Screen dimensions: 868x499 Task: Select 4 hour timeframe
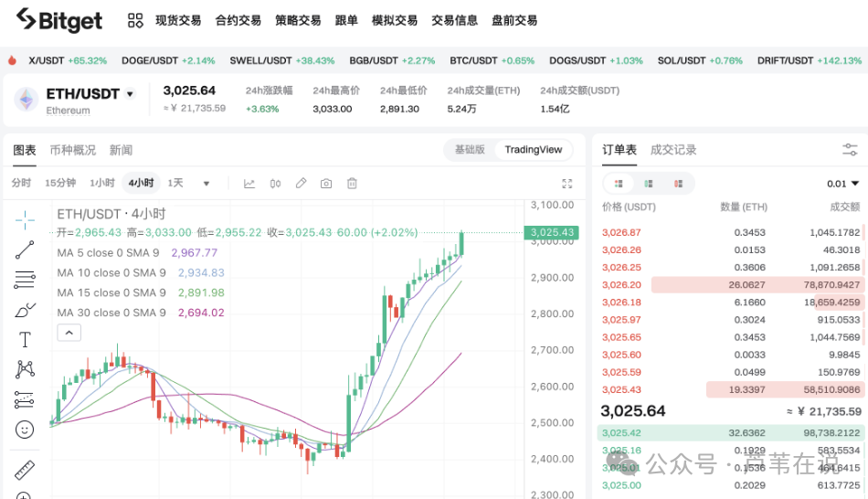(141, 183)
